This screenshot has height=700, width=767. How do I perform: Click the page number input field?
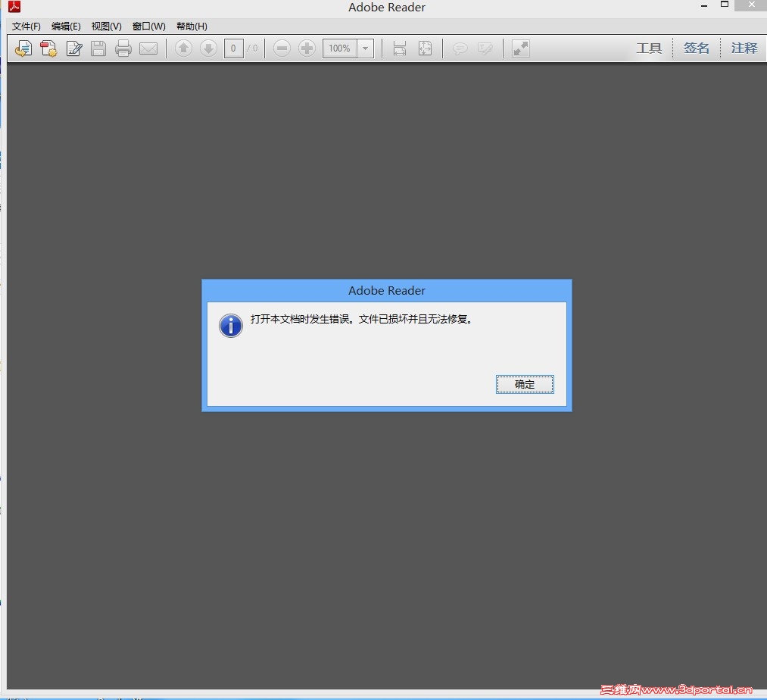click(233, 48)
